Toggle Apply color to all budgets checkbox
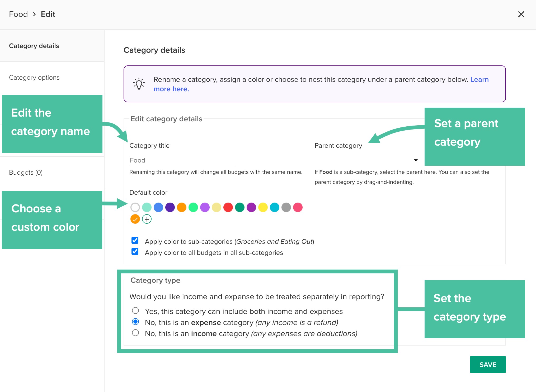 135,251
